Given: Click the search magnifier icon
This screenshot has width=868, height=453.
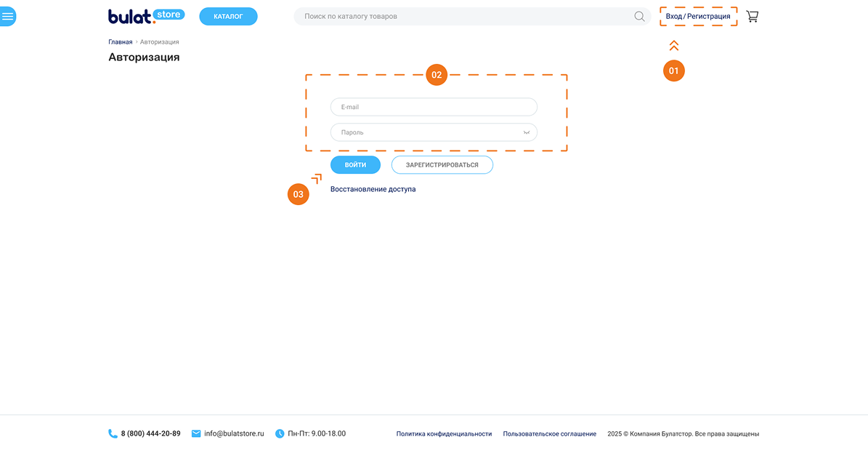Looking at the screenshot, I should click(639, 16).
